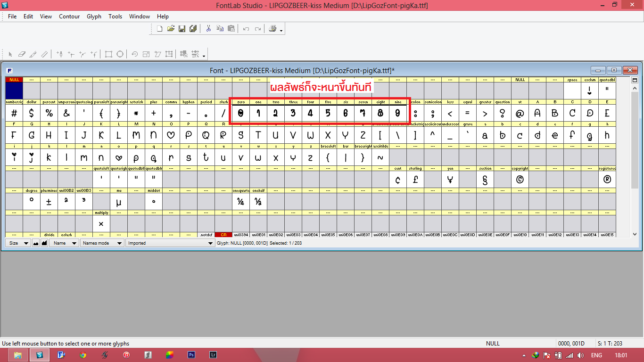Select the Ellipse tool

[120, 54]
